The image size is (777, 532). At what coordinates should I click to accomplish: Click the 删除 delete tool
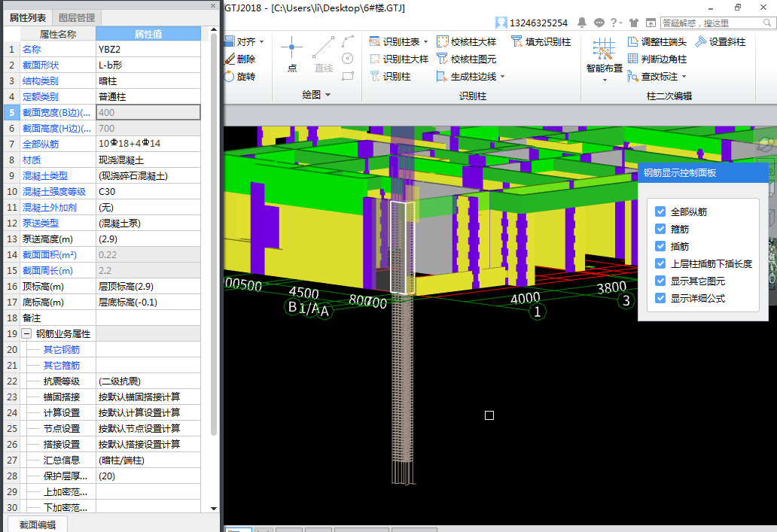(x=241, y=59)
